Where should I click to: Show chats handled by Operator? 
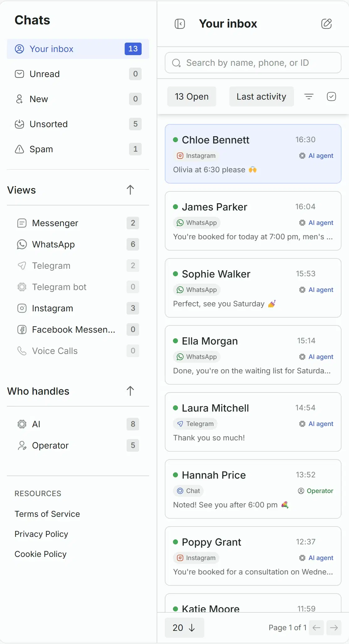click(78, 445)
